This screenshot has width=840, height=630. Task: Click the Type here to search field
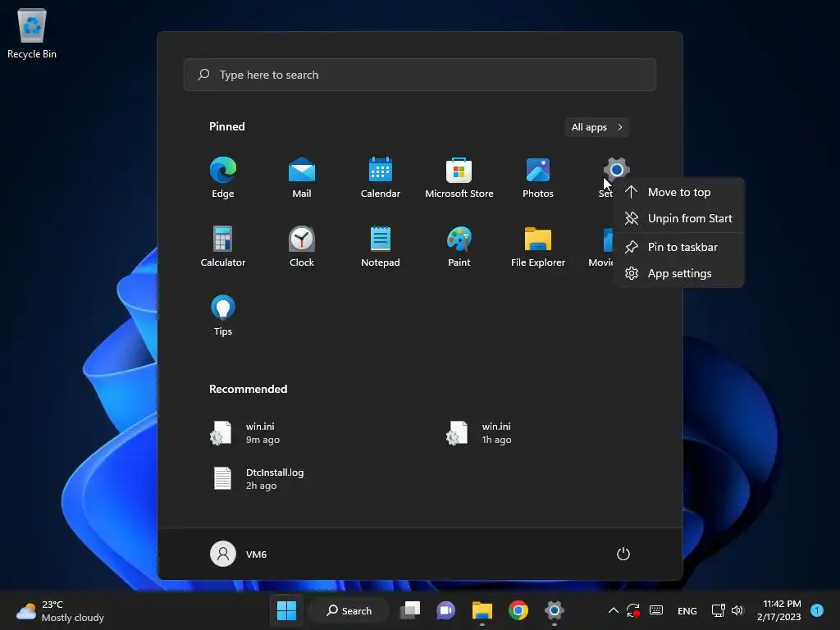[x=420, y=75]
